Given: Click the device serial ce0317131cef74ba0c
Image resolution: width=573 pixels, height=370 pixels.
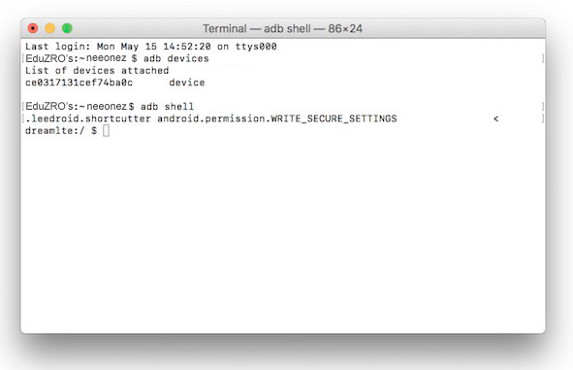Looking at the screenshot, I should tap(79, 83).
